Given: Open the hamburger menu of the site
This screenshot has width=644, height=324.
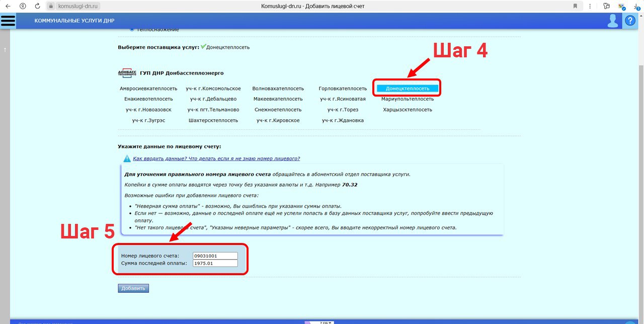Looking at the screenshot, I should coord(8,21).
